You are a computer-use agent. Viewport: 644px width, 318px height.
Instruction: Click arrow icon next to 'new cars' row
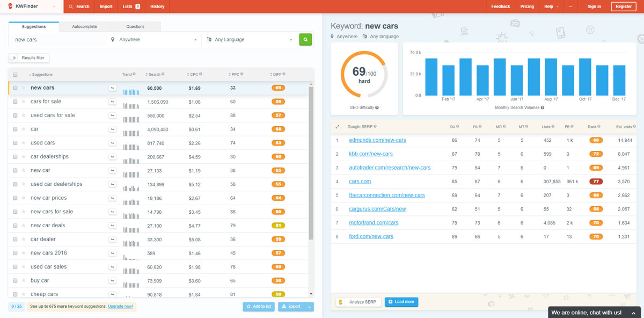pos(113,88)
